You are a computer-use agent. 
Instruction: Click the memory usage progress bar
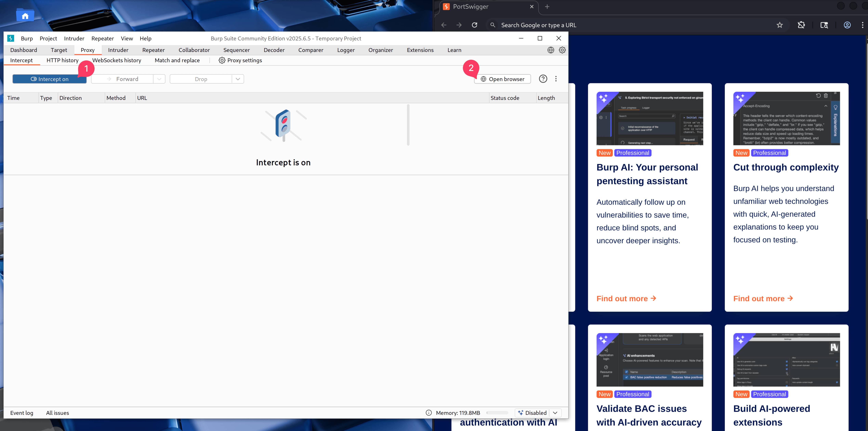[497, 413]
